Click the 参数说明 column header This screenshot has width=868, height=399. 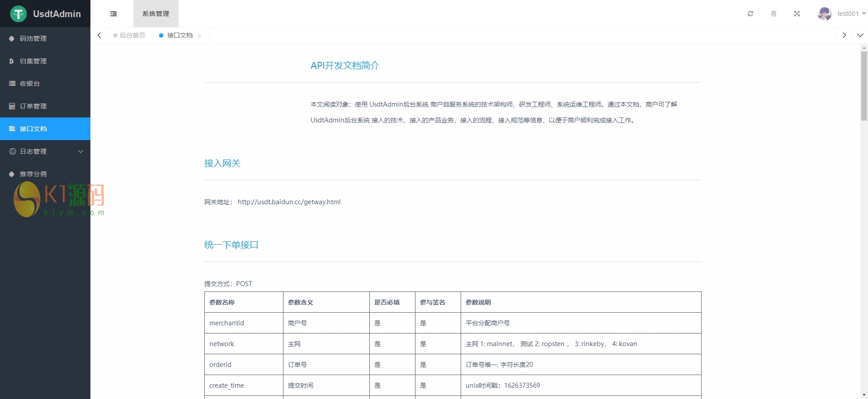click(581, 302)
